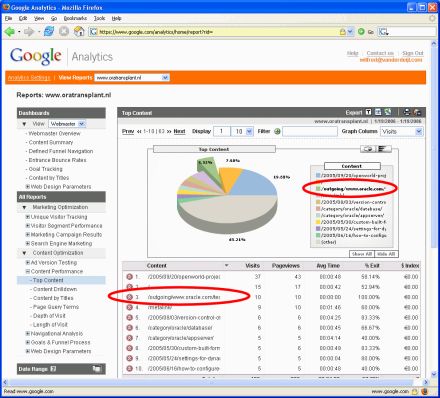Image resolution: width=440 pixels, height=398 pixels.
Task: Click the Prev page link
Action: (128, 131)
